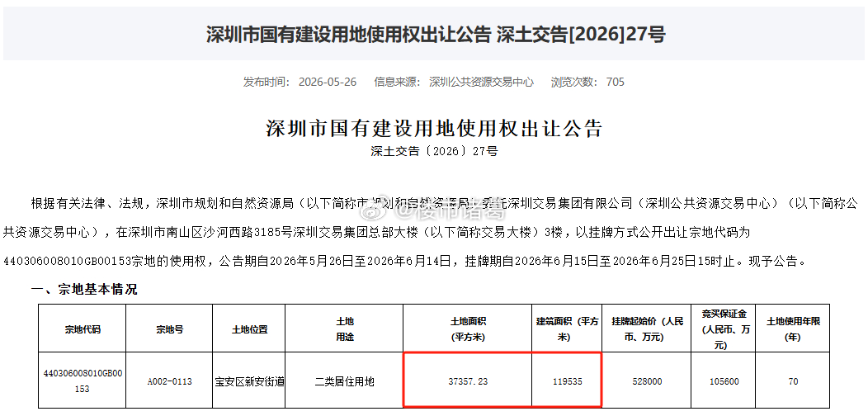Click the building area value 119535

click(567, 381)
